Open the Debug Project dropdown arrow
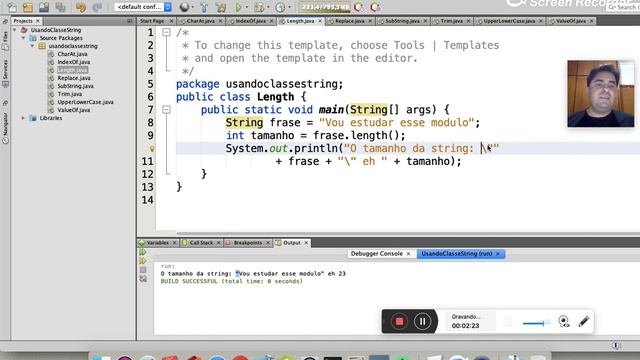The width and height of the screenshot is (640, 360). (x=268, y=7)
